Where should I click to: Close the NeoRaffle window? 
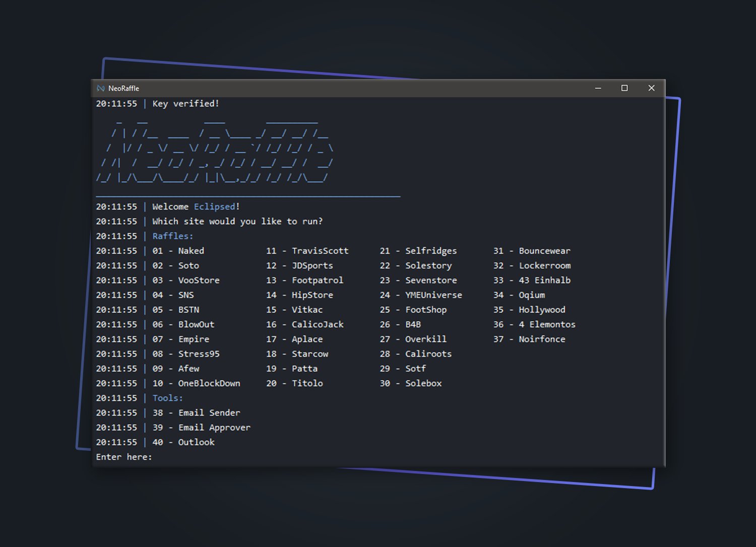coord(651,88)
